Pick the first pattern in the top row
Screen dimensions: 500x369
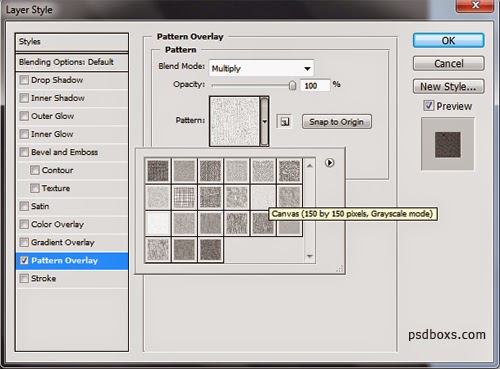point(158,171)
